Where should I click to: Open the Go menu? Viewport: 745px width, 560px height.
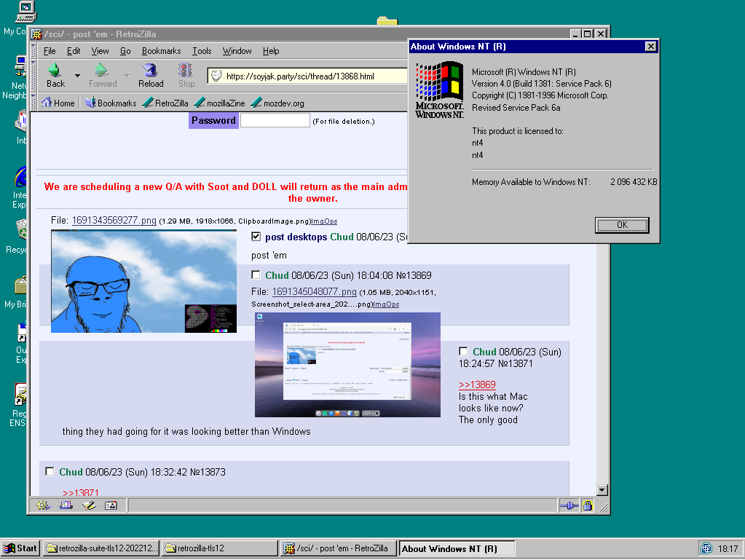pos(125,51)
